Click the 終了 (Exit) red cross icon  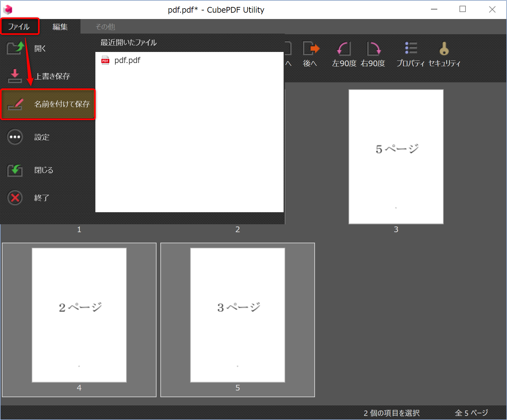(x=15, y=198)
